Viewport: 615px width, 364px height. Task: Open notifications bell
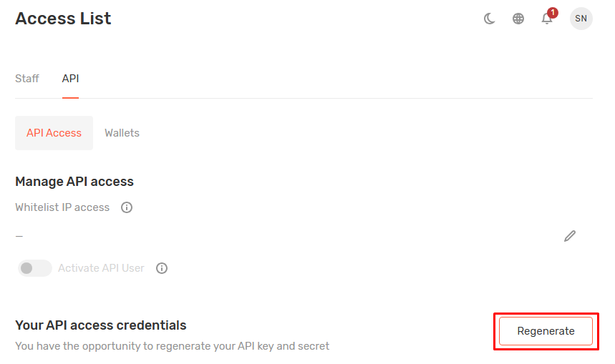546,19
